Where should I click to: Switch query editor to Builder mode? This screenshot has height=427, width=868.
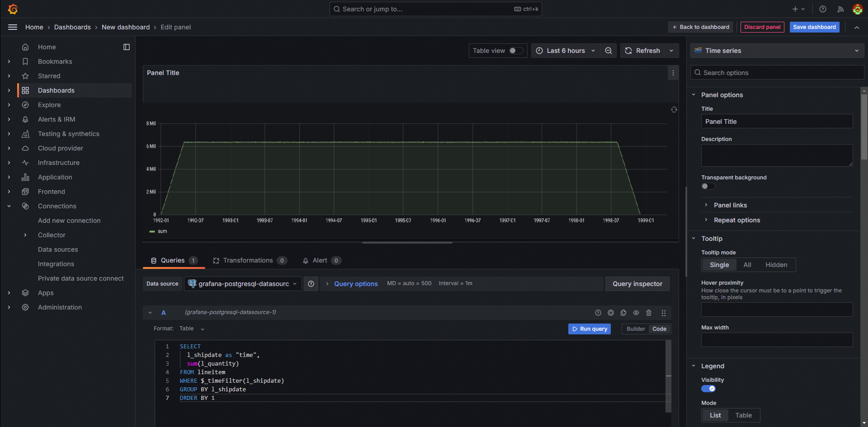pos(636,329)
